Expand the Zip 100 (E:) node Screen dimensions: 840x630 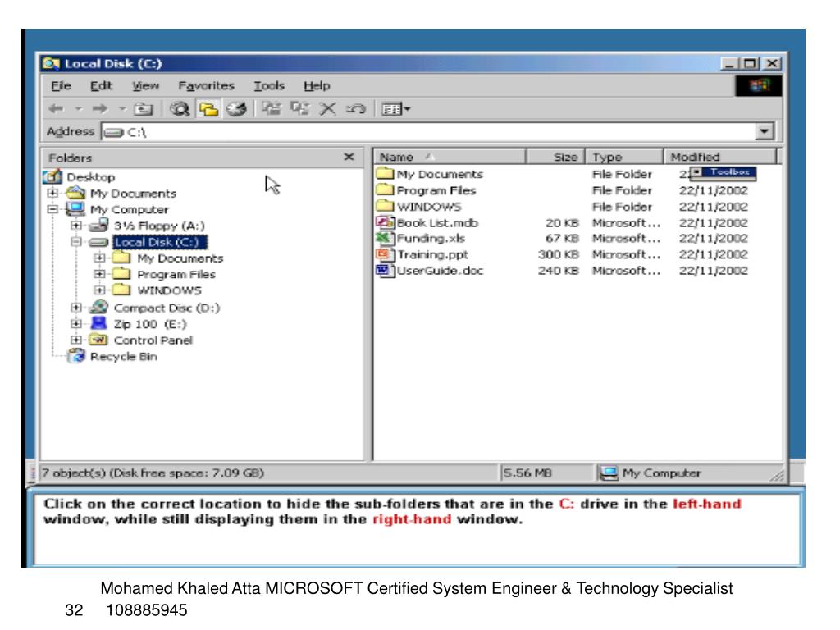pyautogui.click(x=76, y=323)
